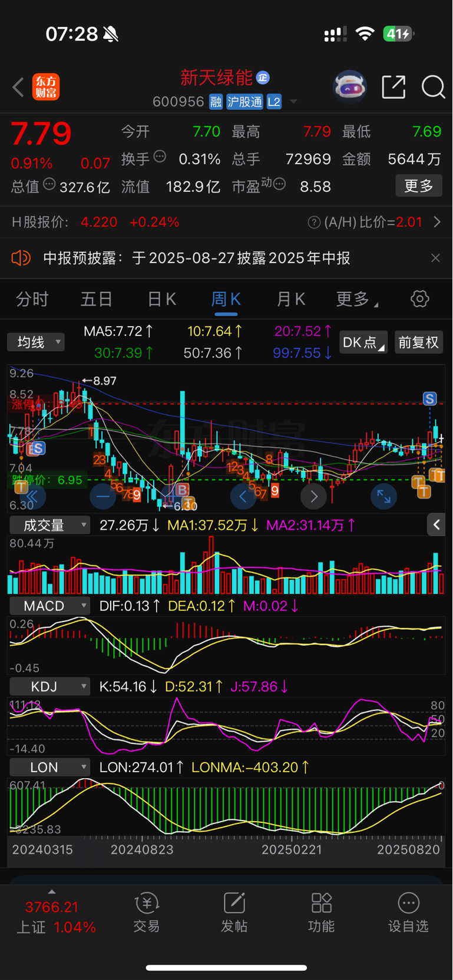The width and height of the screenshot is (453, 980).
Task: Open the MACD indicator dropdown
Action: [x=50, y=606]
